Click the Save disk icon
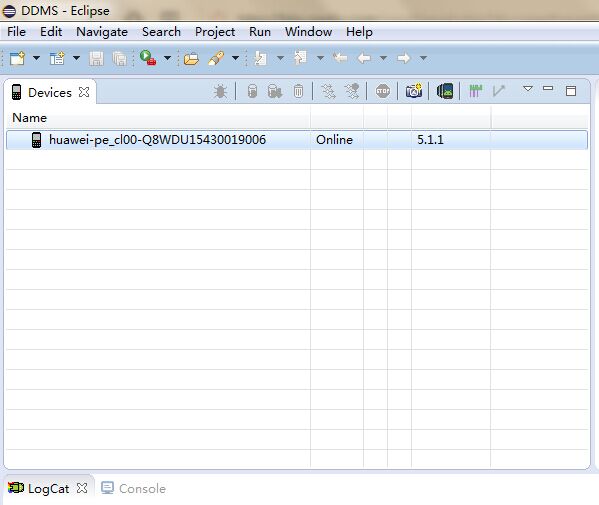Image resolution: width=599 pixels, height=505 pixels. [96, 58]
